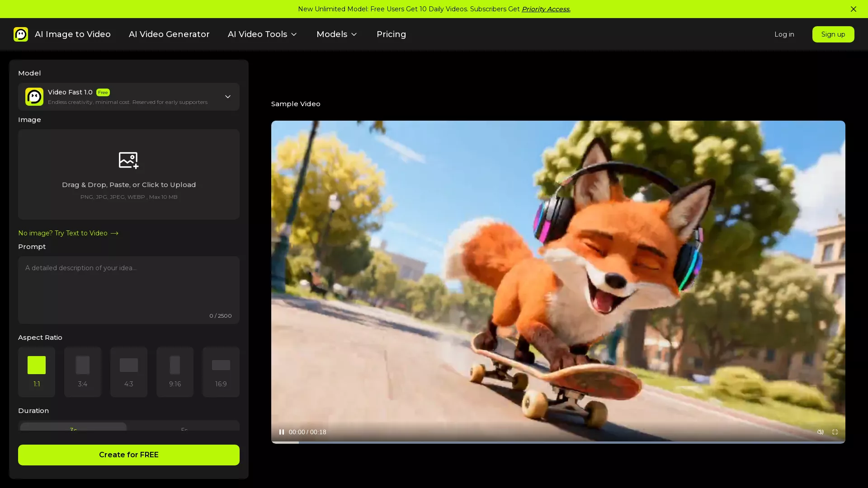The image size is (868, 488).
Task: Click the Free badge next to Video Fast 1.0
Action: [x=103, y=93]
